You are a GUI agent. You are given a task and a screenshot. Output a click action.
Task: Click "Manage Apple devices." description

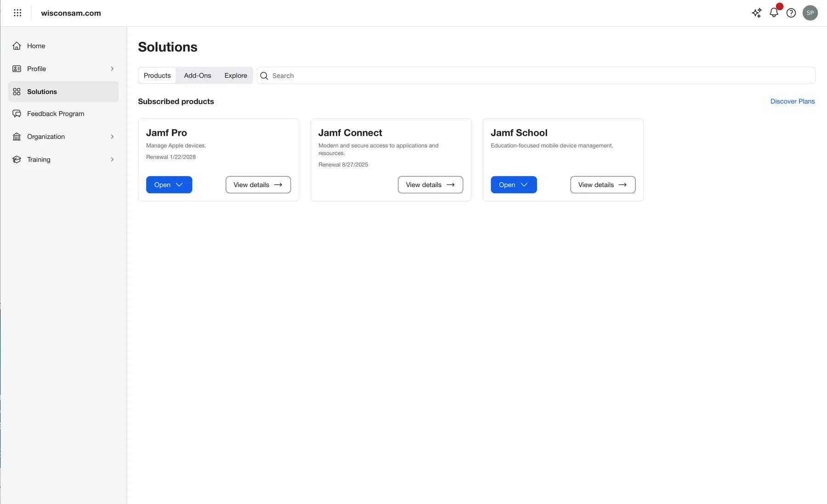point(176,146)
